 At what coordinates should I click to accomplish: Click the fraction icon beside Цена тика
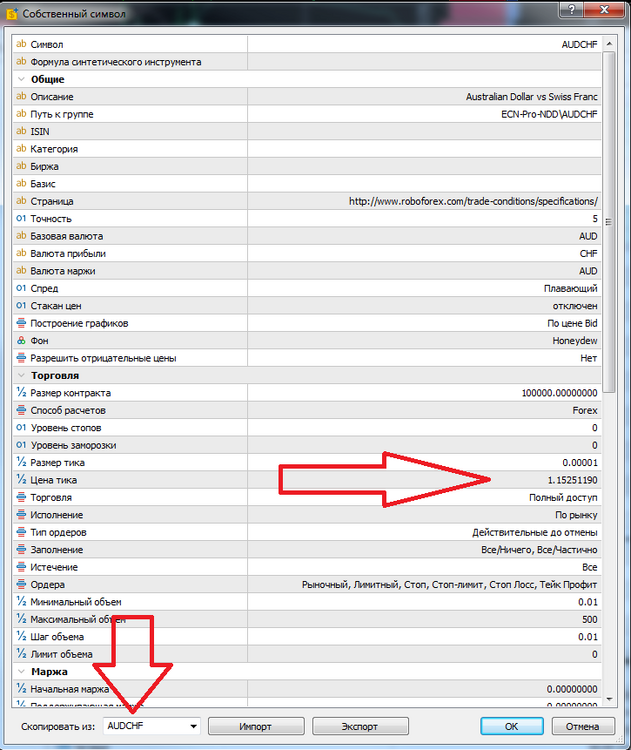click(x=21, y=479)
